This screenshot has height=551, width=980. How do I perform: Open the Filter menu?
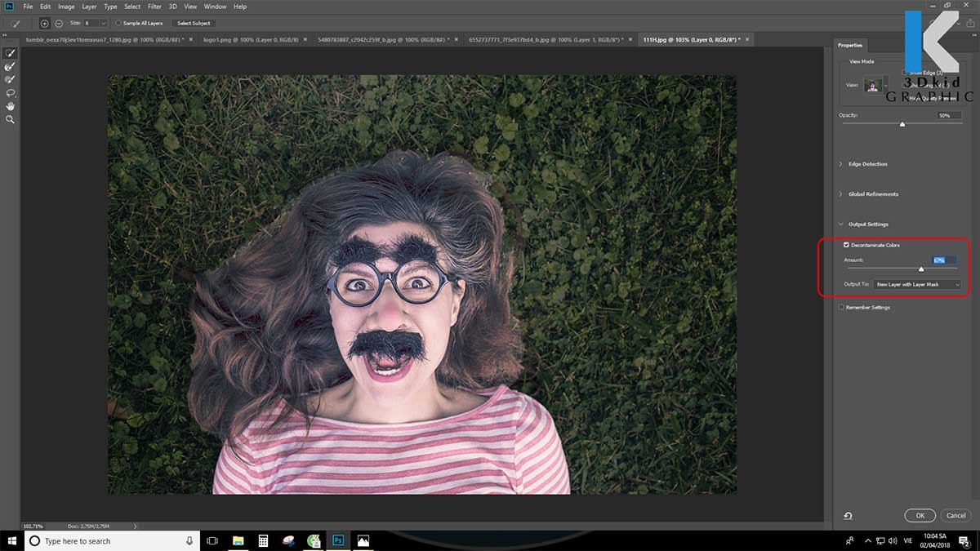click(154, 7)
